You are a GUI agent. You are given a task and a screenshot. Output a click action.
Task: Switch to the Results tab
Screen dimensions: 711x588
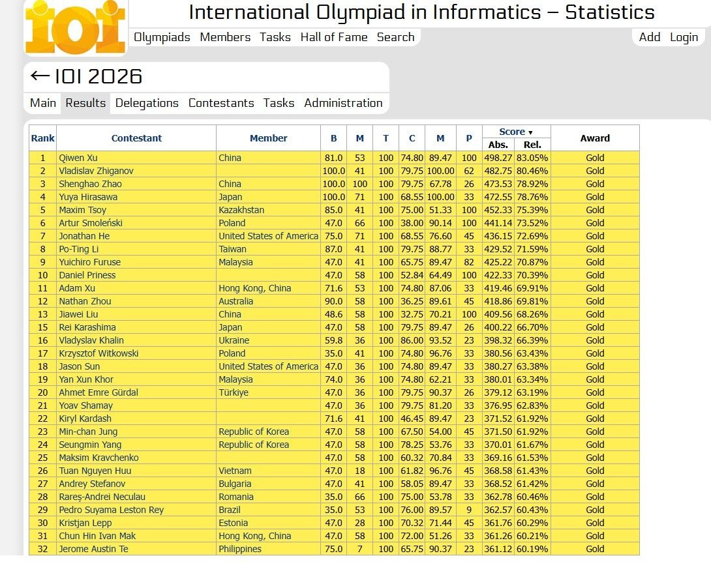point(85,103)
